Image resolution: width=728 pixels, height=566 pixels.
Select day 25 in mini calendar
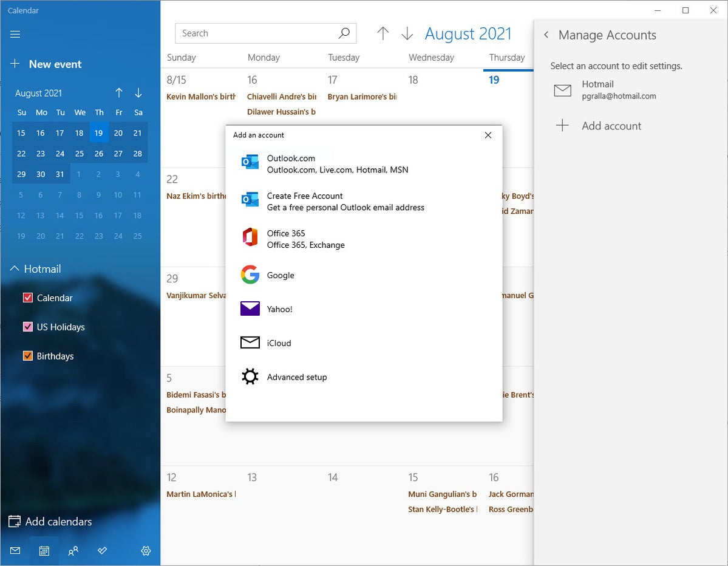click(80, 153)
